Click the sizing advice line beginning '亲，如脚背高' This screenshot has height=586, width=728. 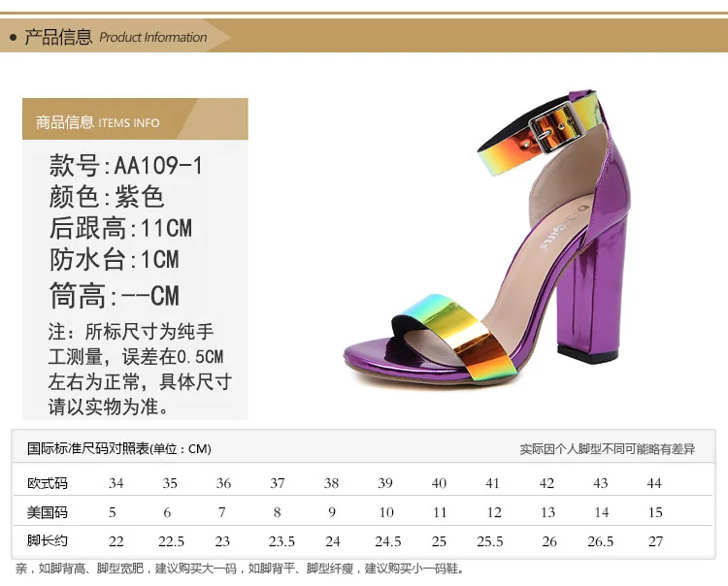click(x=241, y=569)
